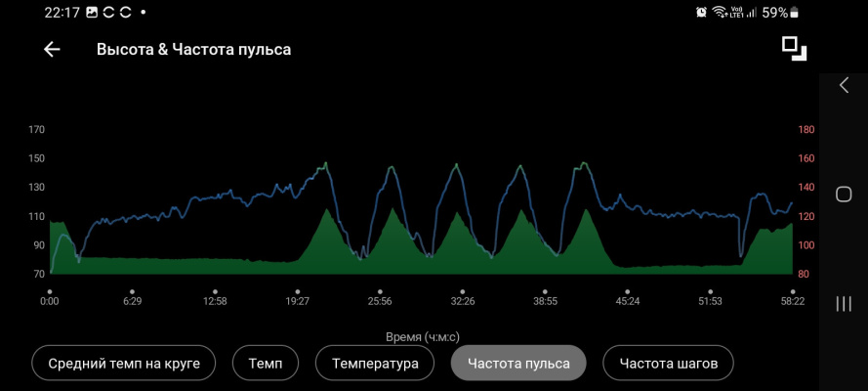The image size is (868, 391).
Task: Open the fullscreen chart view icon
Action: (x=794, y=49)
